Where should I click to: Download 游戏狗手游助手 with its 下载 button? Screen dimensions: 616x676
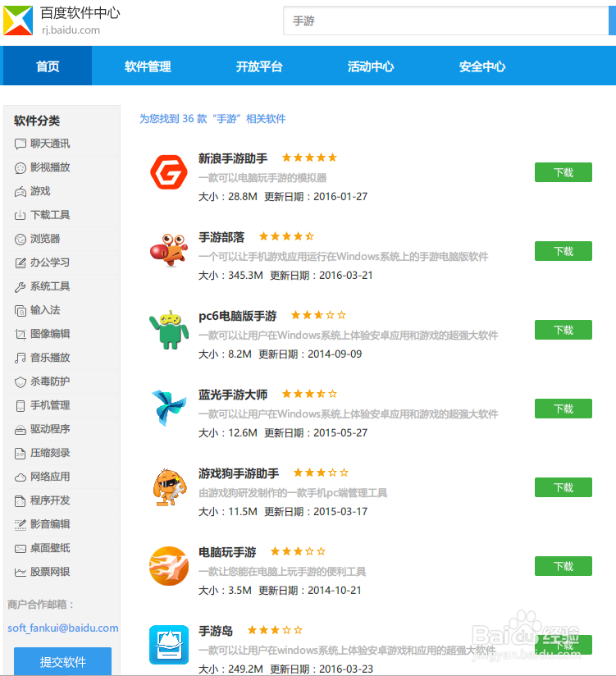[x=563, y=487]
